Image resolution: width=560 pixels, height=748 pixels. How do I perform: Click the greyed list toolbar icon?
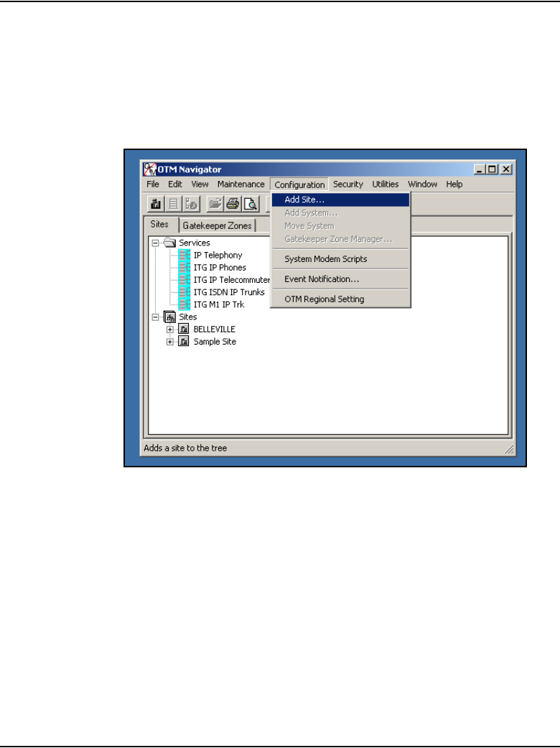coord(174,204)
